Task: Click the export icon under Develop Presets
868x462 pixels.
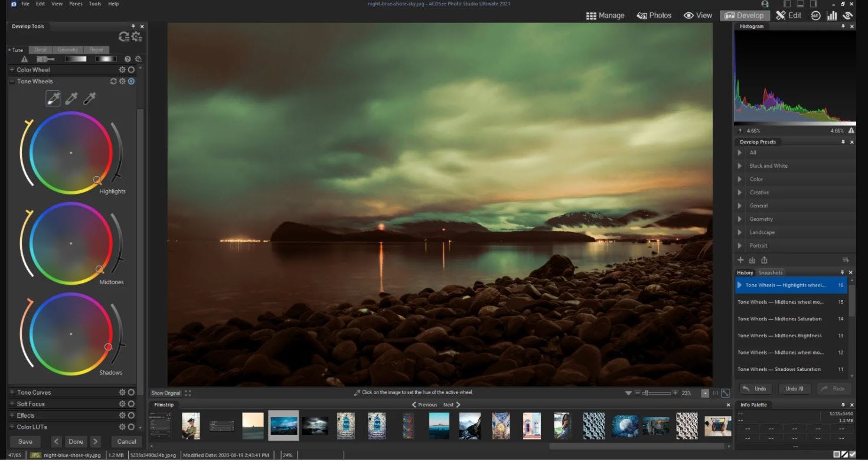Action: tap(764, 260)
